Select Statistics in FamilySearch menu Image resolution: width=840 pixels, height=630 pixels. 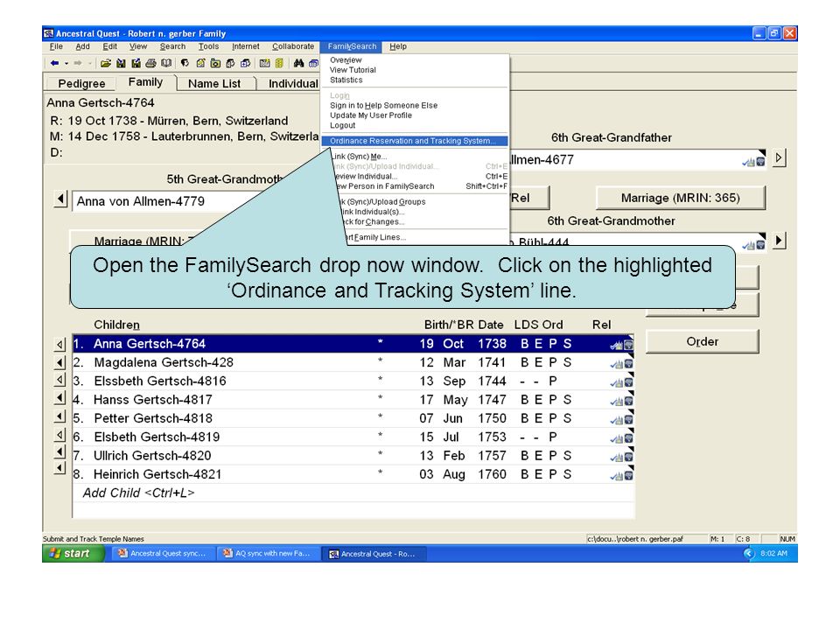[x=346, y=80]
